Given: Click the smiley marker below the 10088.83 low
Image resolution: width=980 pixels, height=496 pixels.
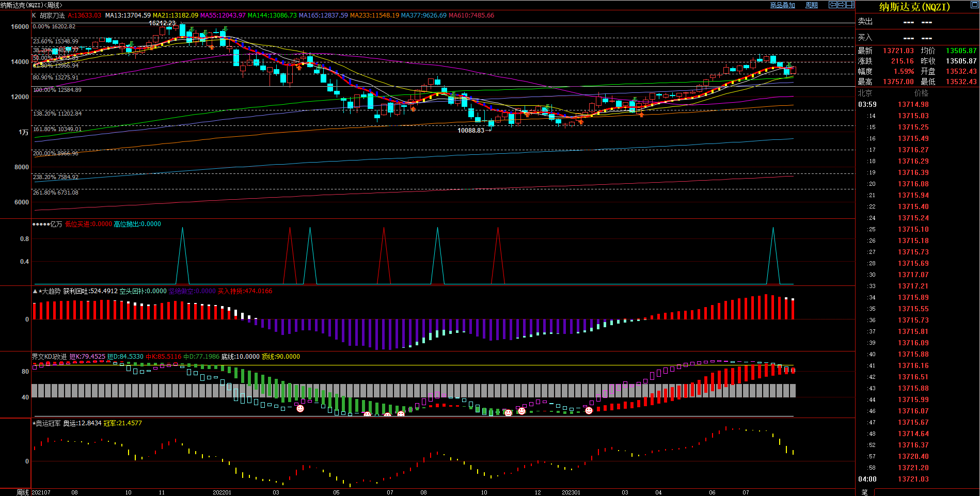Looking at the screenshot, I should pos(508,412).
